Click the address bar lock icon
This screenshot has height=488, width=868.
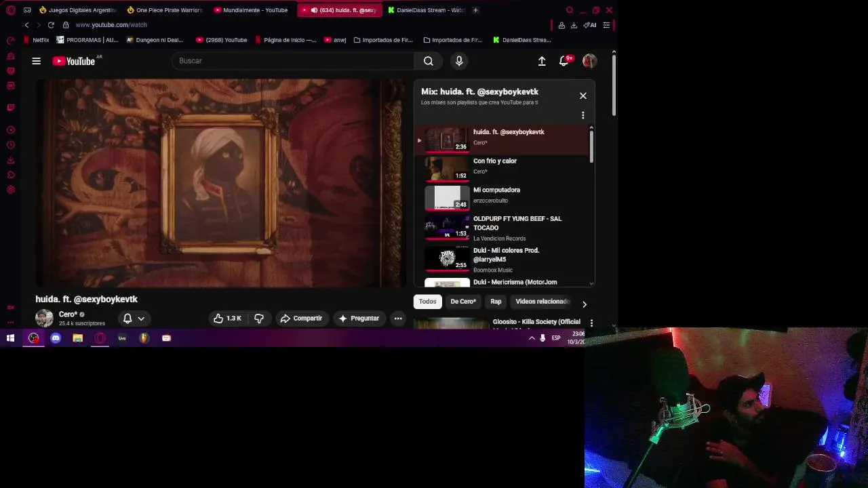click(66, 25)
